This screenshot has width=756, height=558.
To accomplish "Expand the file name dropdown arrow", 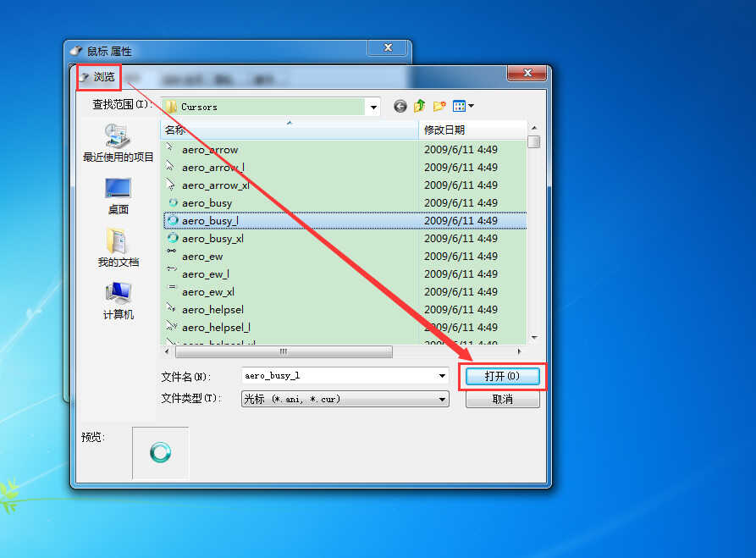I will (442, 376).
